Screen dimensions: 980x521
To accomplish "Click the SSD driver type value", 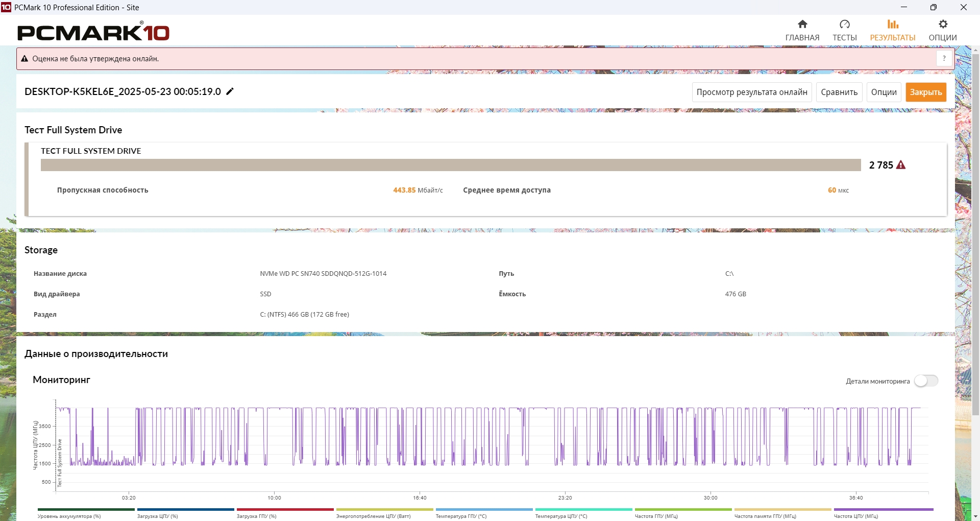I will tap(265, 294).
